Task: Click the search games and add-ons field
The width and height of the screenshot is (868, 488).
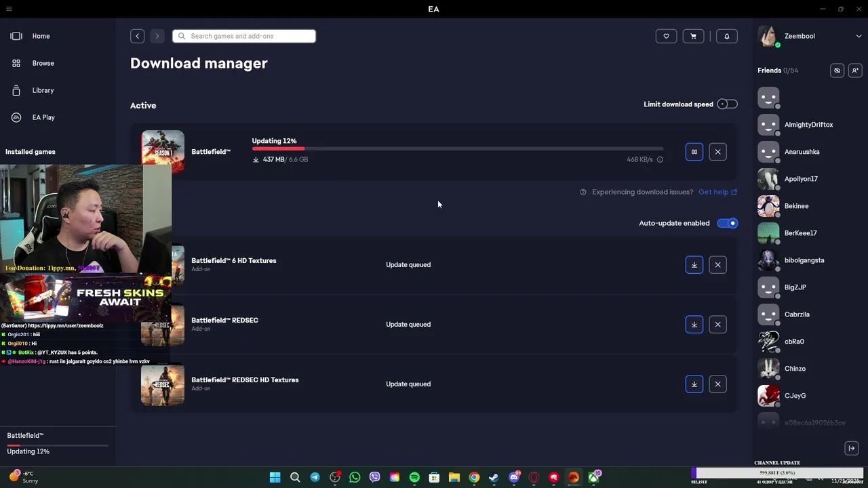Action: [244, 36]
